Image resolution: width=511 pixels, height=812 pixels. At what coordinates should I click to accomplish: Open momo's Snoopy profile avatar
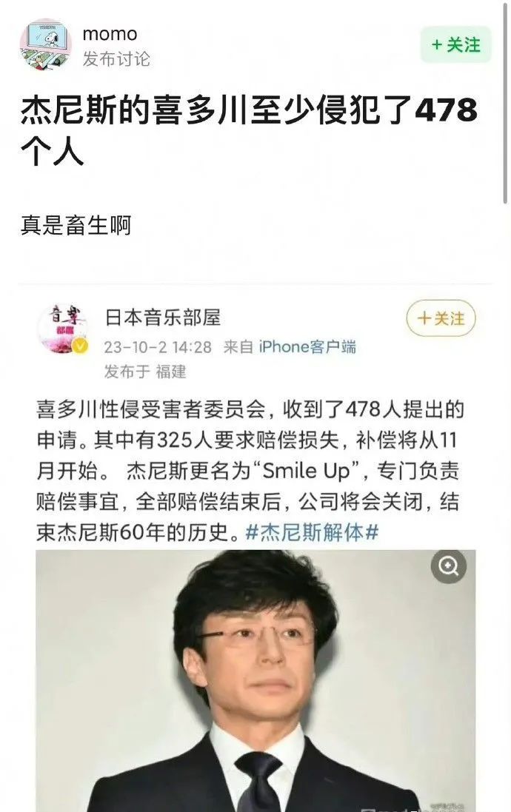(46, 44)
